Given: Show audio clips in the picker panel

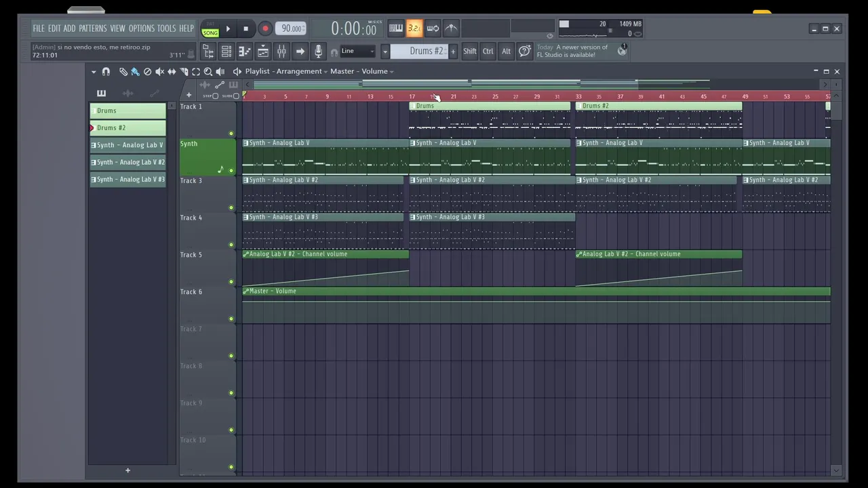Looking at the screenshot, I should coord(127,94).
